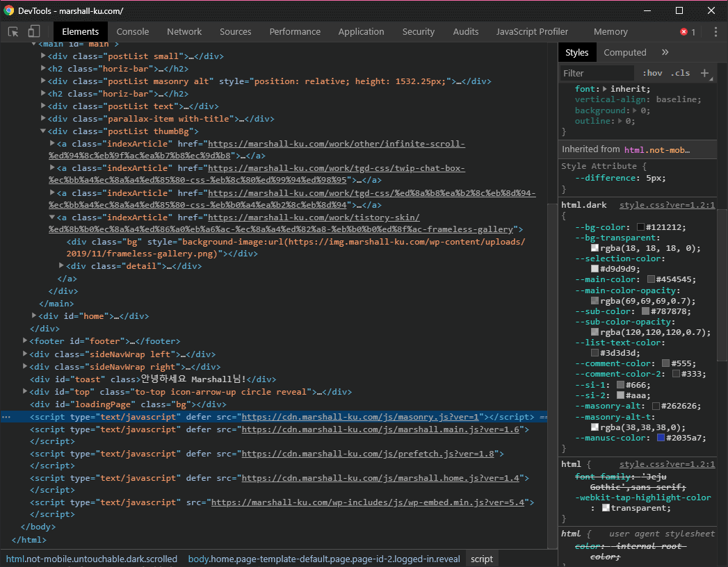The height and width of the screenshot is (567, 728).
Task: Open the Network tab
Action: pyautogui.click(x=184, y=32)
